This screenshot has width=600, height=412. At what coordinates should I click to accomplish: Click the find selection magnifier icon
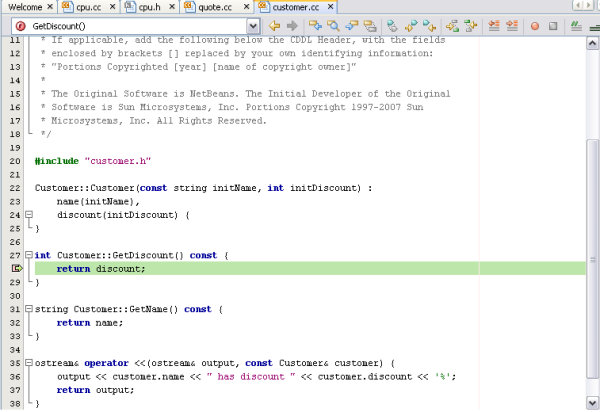[x=333, y=26]
